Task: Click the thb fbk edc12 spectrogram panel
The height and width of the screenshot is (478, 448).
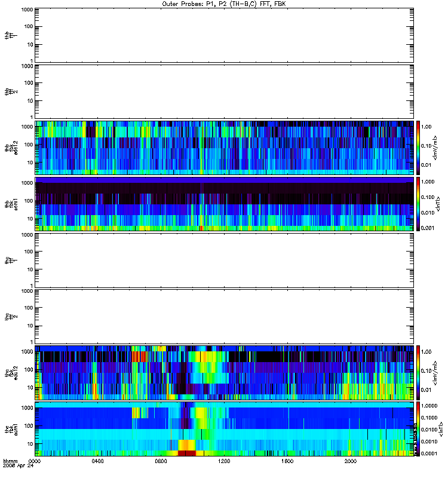Action: click(225, 148)
